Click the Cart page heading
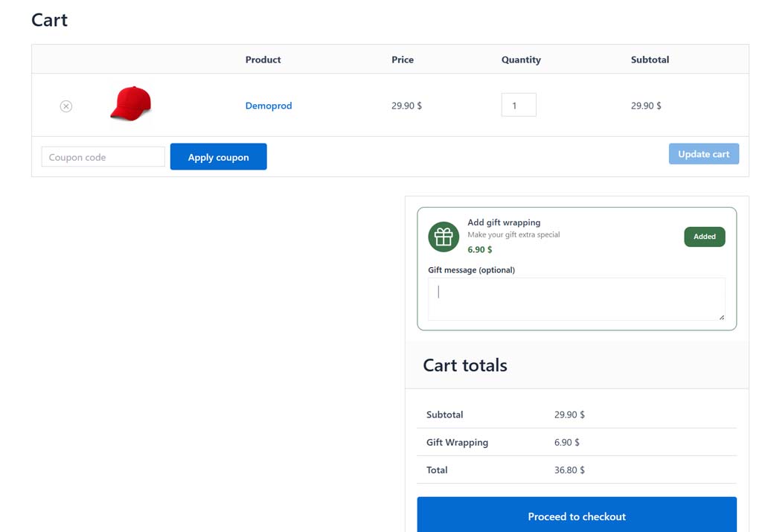The image size is (765, 532). [x=49, y=20]
